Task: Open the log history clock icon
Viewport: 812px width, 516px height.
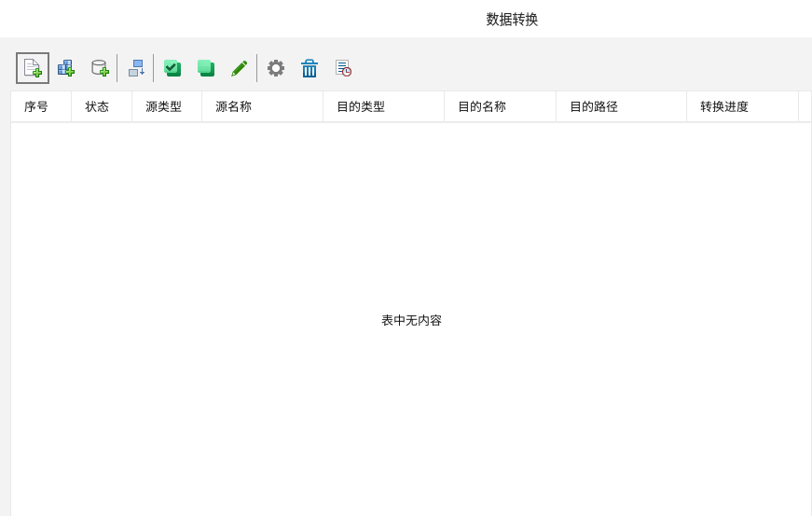Action: coord(343,68)
